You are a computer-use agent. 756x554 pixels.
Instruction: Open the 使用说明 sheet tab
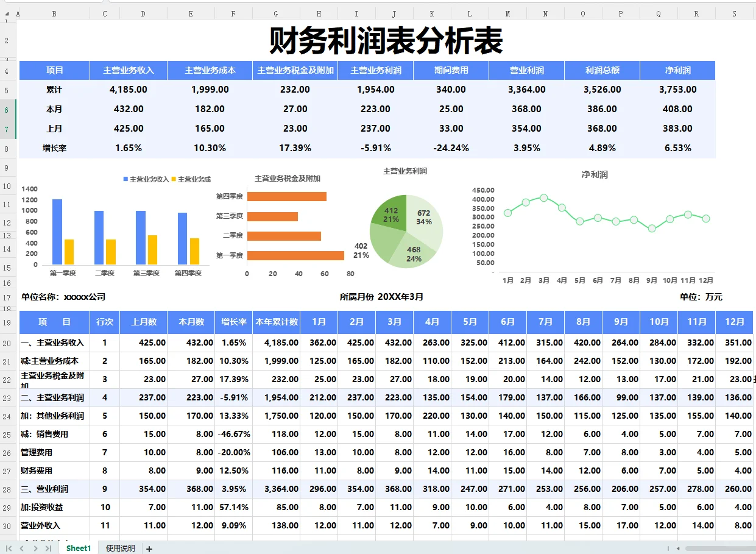click(x=119, y=548)
